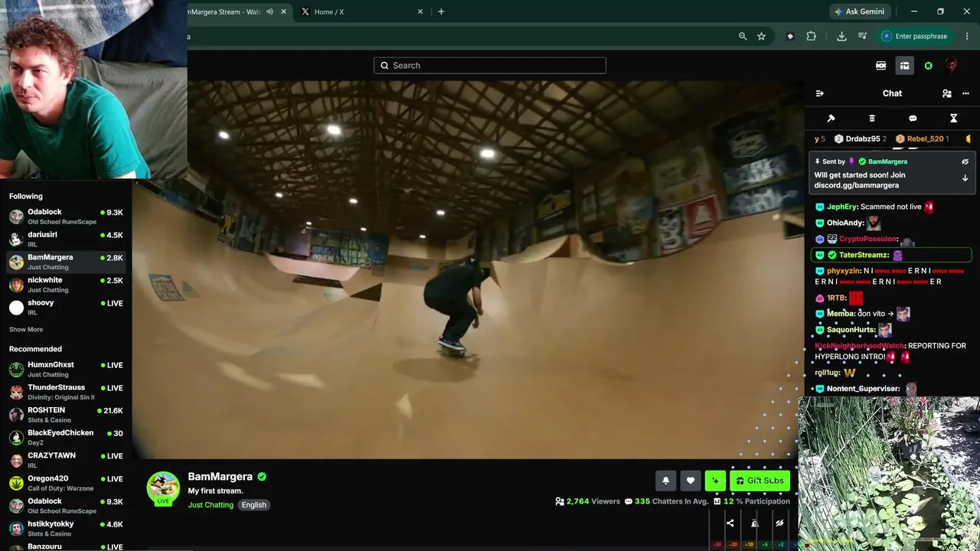Switch to the Home / X tab
The width and height of the screenshot is (980, 551).
pos(361,11)
